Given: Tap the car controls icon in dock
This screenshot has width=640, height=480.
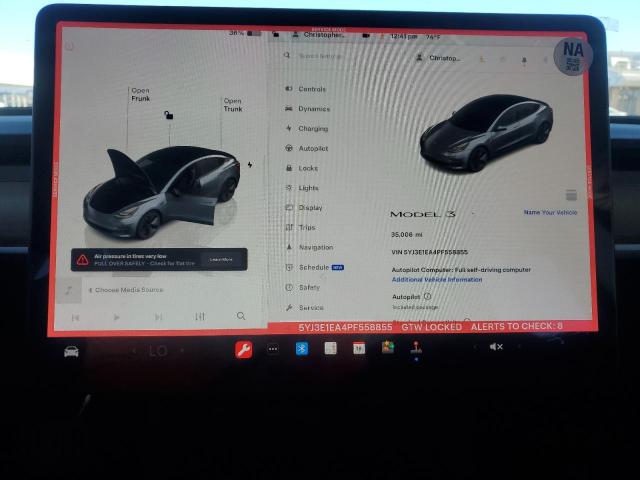Looking at the screenshot, I should (x=72, y=351).
